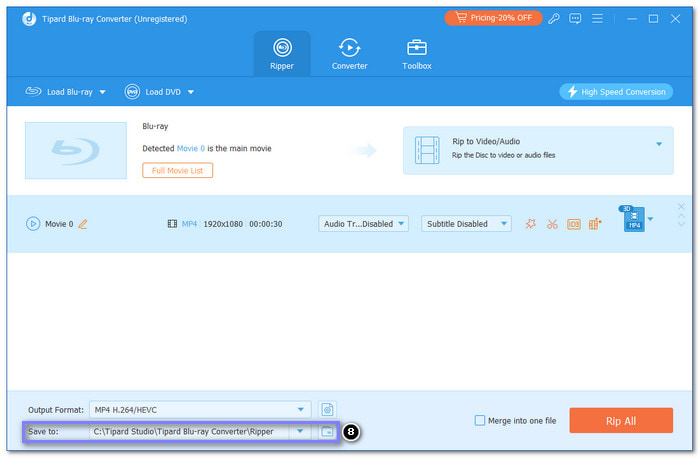The height and width of the screenshot is (458, 700).
Task: Move Movie 0 up in list
Action: (x=681, y=216)
